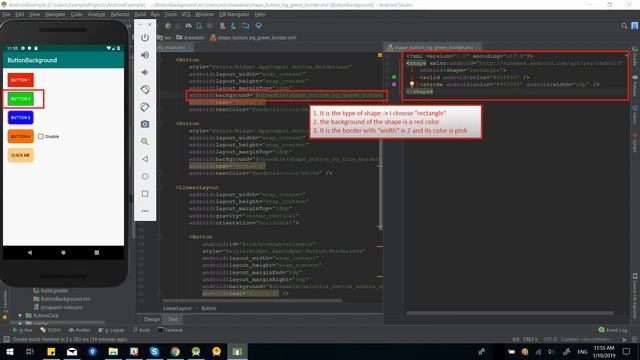Viewport: 640px width, 360px height.
Task: Click LinearLayout in editor breadcrumb
Action: (177, 308)
